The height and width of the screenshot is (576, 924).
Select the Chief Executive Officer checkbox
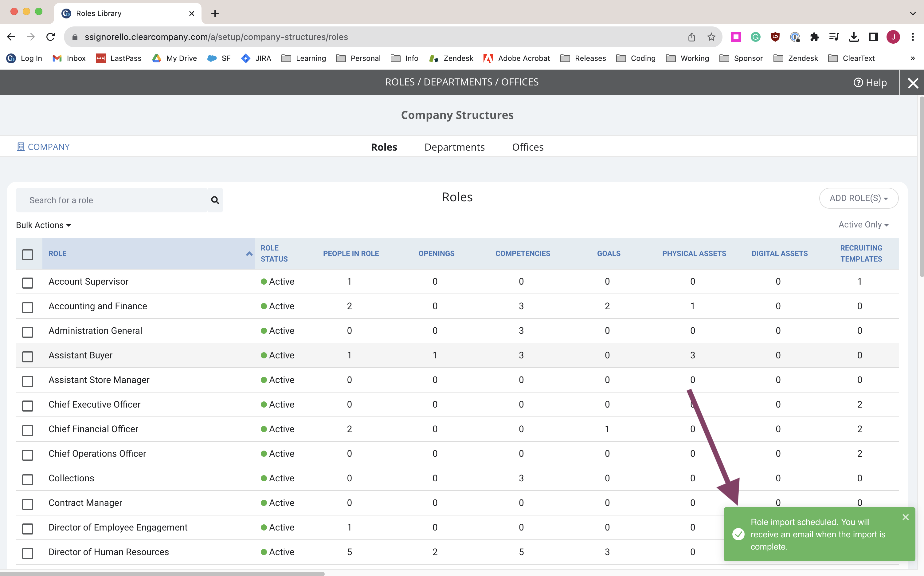tap(27, 405)
